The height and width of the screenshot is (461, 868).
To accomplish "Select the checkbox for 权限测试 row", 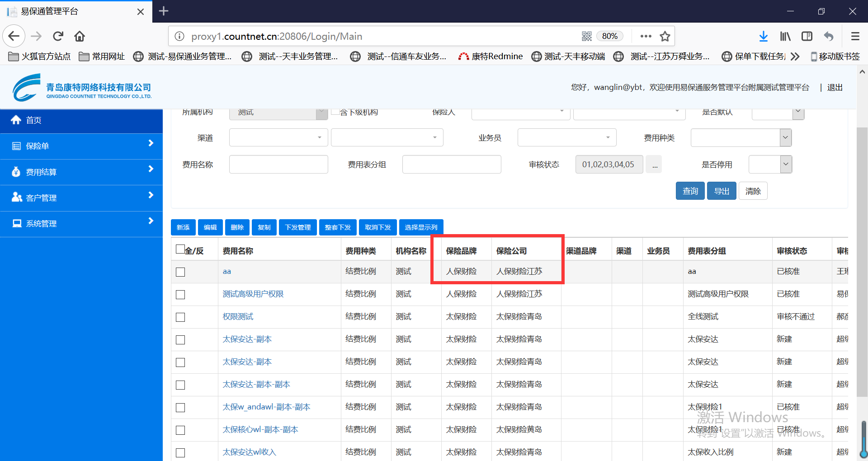I will pyautogui.click(x=180, y=317).
